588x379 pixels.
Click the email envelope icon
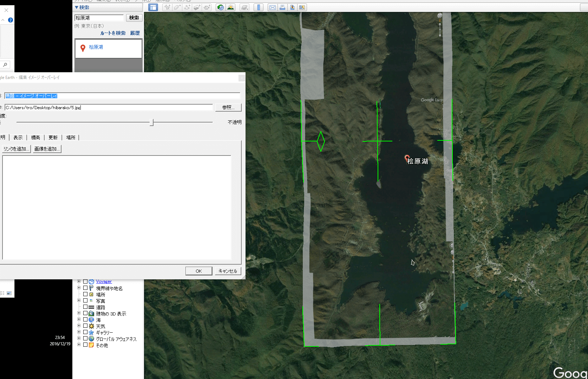(x=272, y=7)
